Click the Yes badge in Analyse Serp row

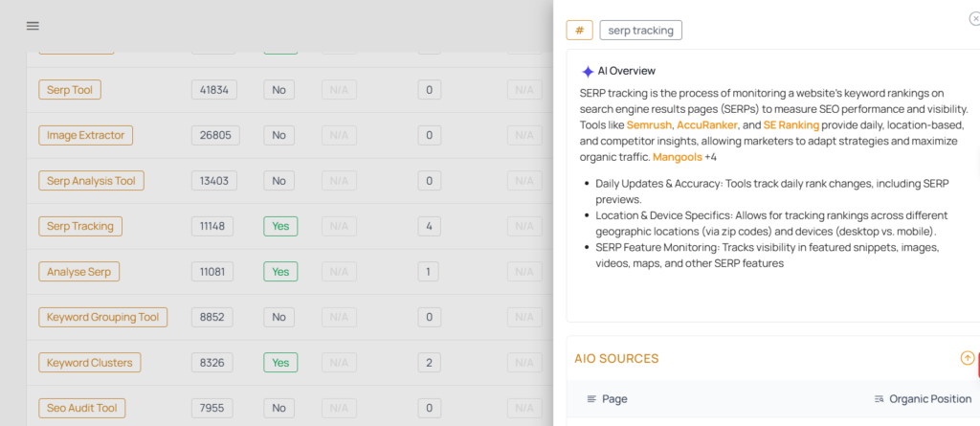(280, 272)
